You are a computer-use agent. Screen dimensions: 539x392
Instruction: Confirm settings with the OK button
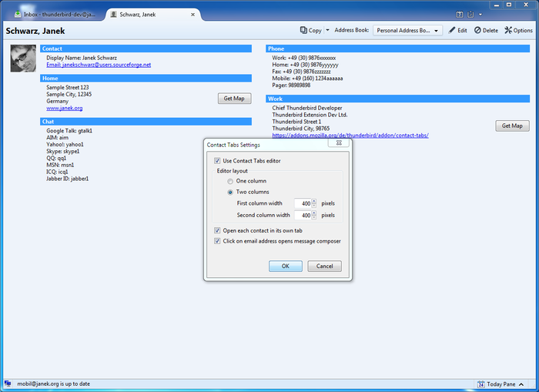[286, 266]
